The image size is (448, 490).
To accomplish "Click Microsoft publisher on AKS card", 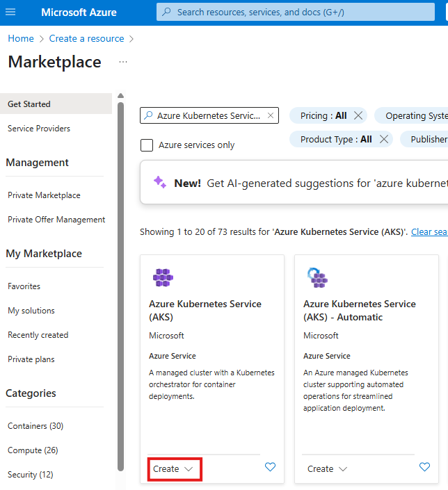I will 166,336.
